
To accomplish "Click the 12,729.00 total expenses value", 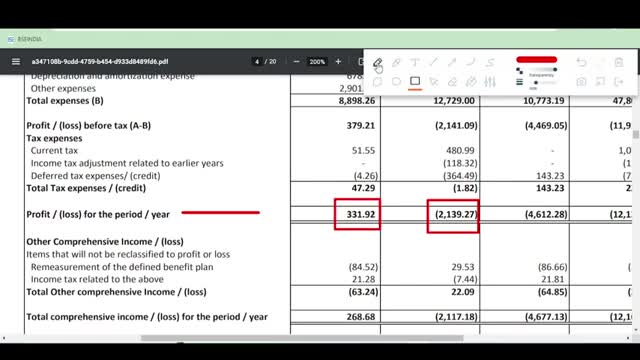I will tap(454, 100).
